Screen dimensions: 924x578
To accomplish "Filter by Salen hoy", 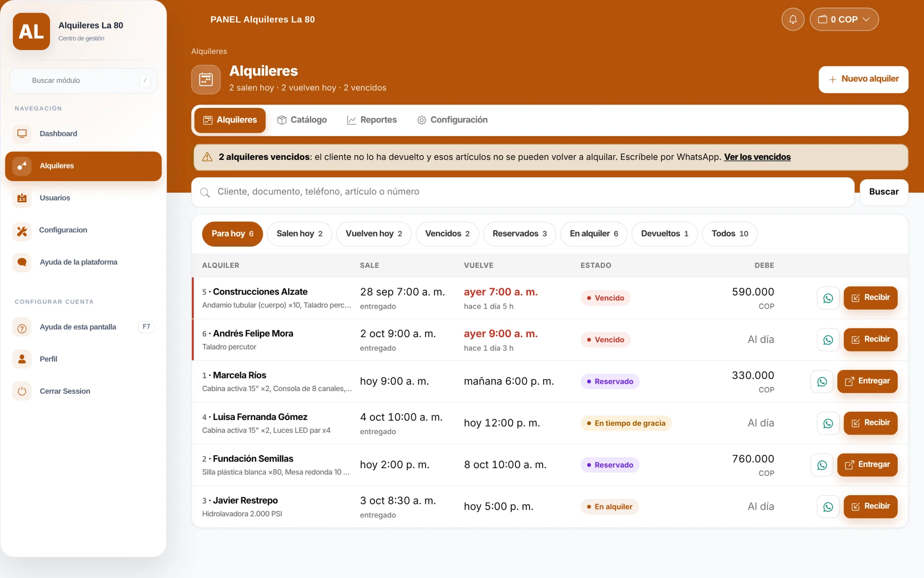I will [x=299, y=234].
